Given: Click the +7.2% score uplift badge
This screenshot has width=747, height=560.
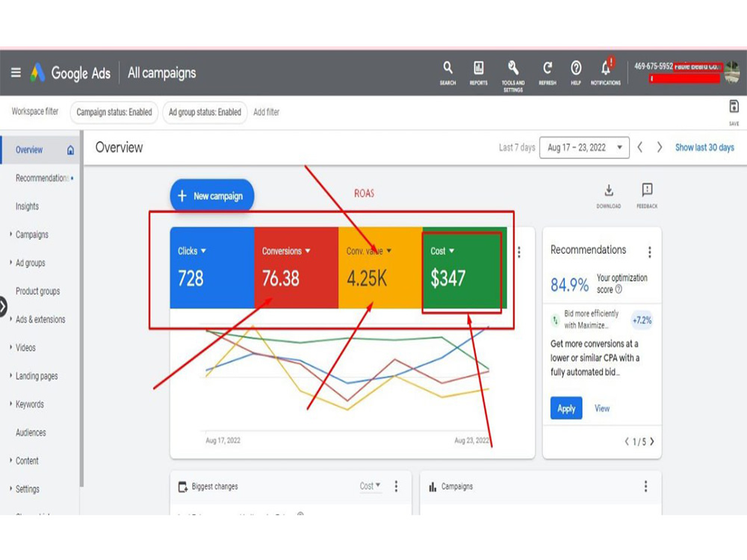Looking at the screenshot, I should (x=642, y=320).
